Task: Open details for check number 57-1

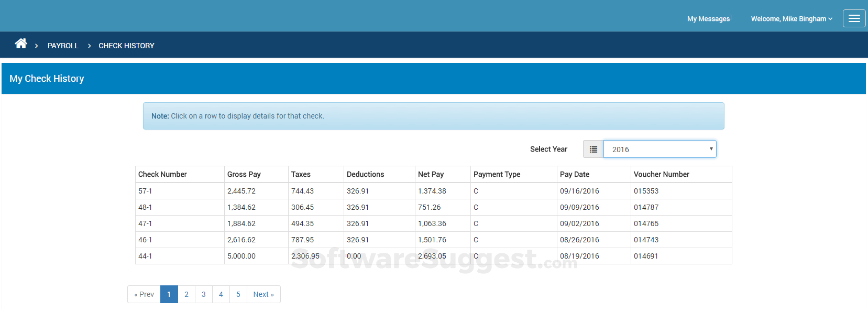Action: click(x=145, y=191)
